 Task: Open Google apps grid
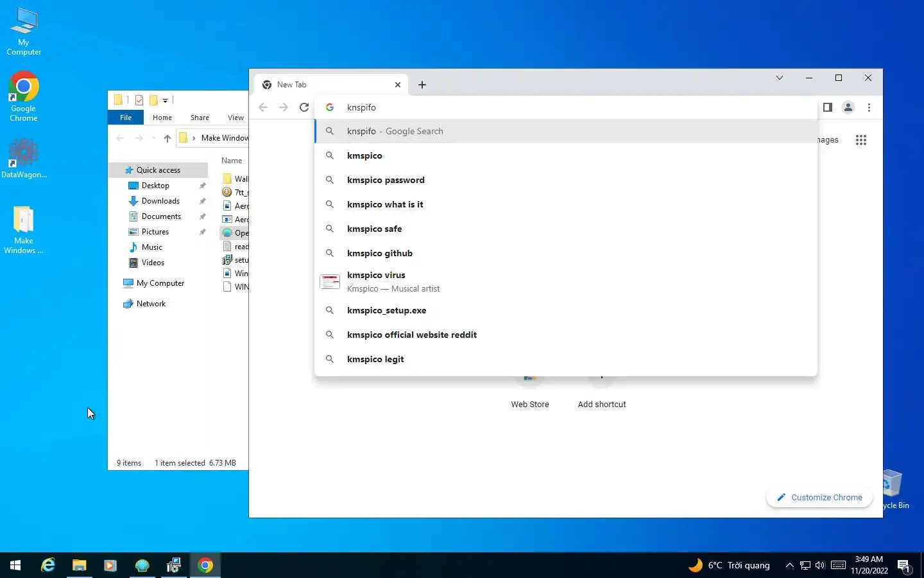point(861,140)
